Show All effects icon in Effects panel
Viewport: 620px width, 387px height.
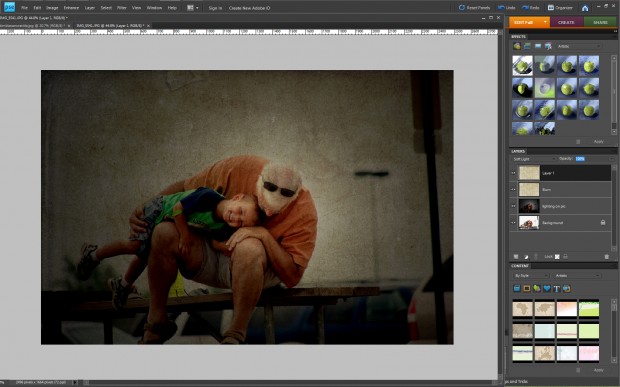(x=548, y=46)
